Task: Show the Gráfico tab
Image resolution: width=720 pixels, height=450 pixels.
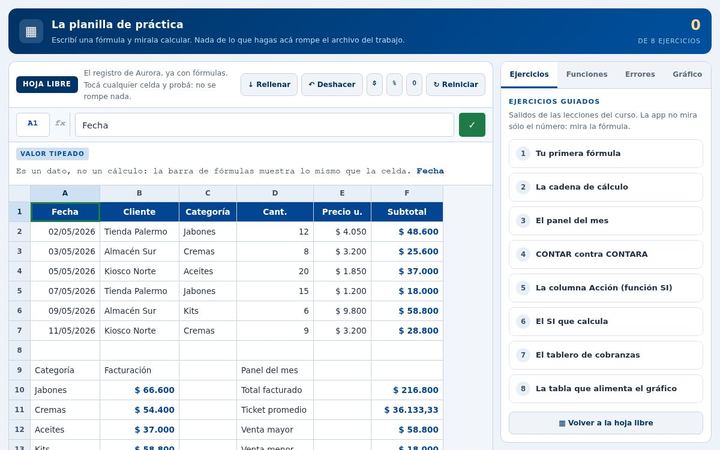Action: pyautogui.click(x=687, y=74)
